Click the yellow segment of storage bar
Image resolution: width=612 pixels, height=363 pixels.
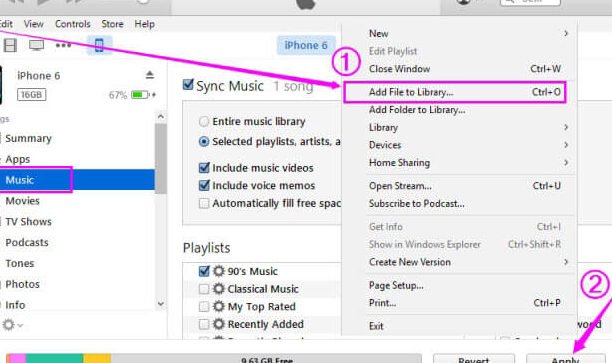click(97, 358)
